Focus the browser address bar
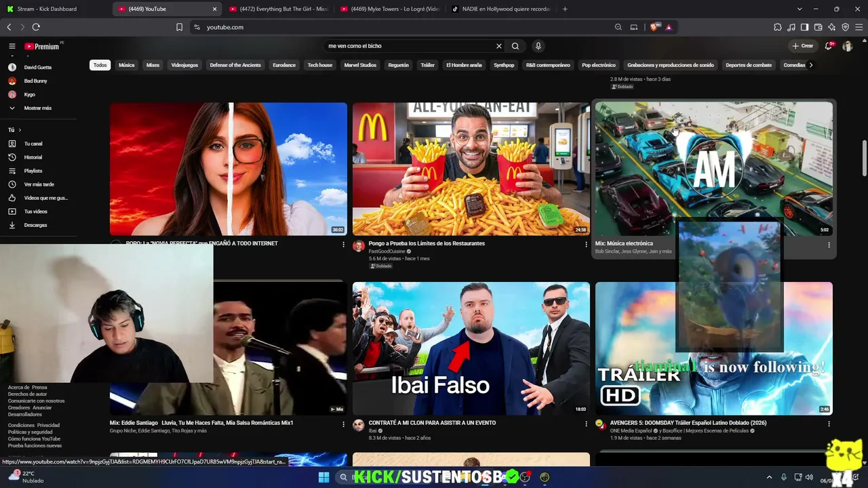The height and width of the screenshot is (488, 868). (x=407, y=27)
